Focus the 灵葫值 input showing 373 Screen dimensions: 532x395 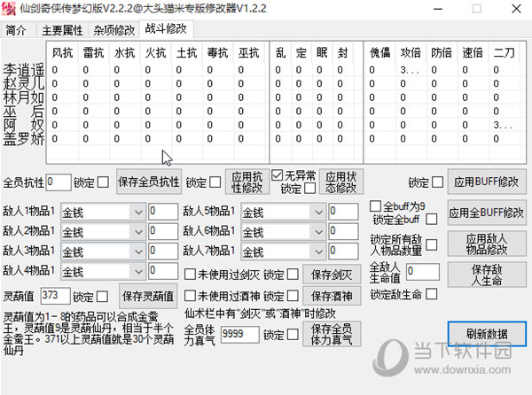[x=55, y=296]
